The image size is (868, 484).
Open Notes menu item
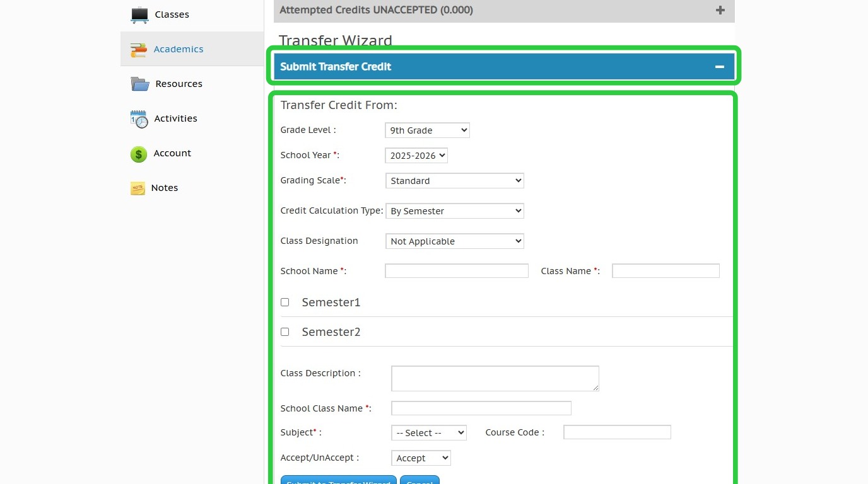tap(165, 188)
